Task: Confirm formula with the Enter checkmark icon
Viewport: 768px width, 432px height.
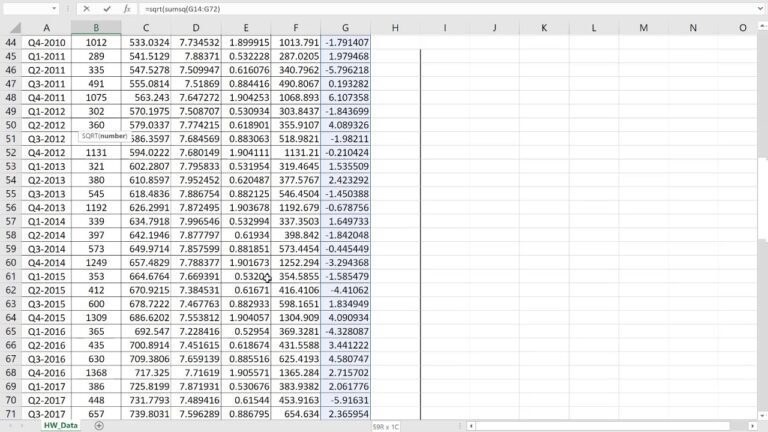Action: click(106, 8)
